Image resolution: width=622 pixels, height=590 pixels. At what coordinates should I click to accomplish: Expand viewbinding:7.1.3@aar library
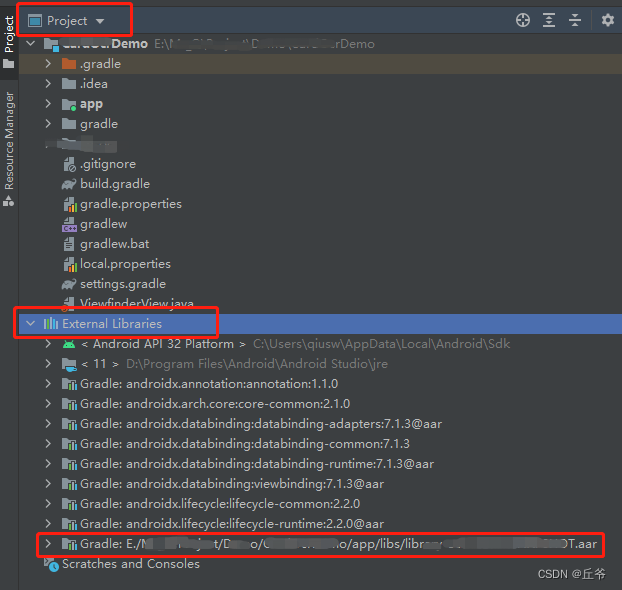(48, 484)
